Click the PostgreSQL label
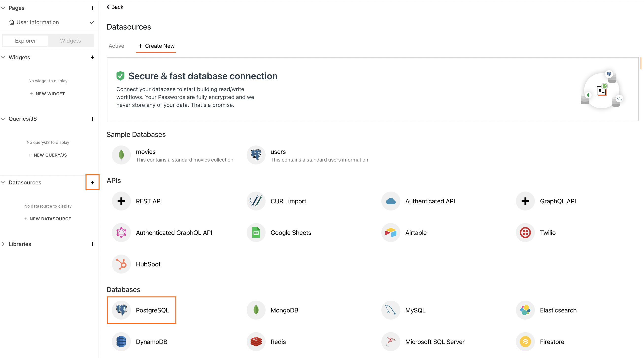The height and width of the screenshot is (358, 644). pos(153,310)
